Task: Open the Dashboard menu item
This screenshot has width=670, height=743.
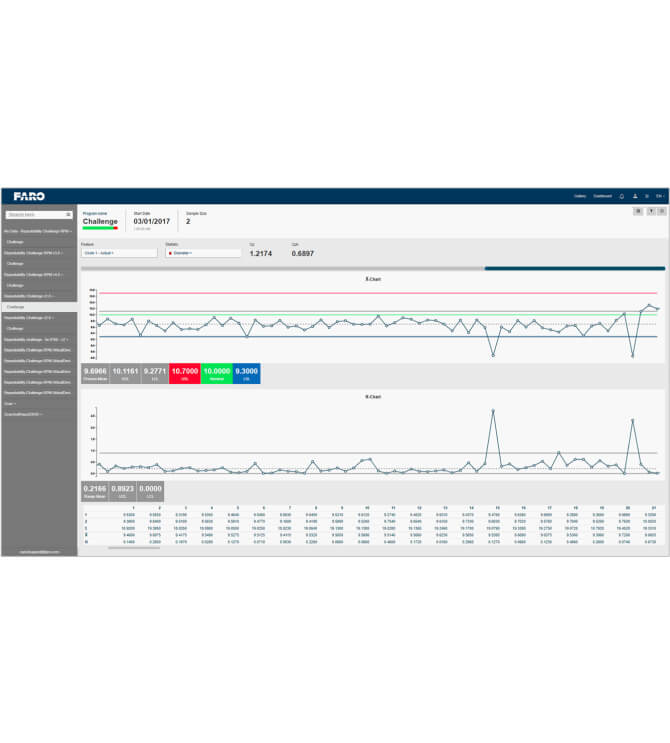Action: (602, 196)
